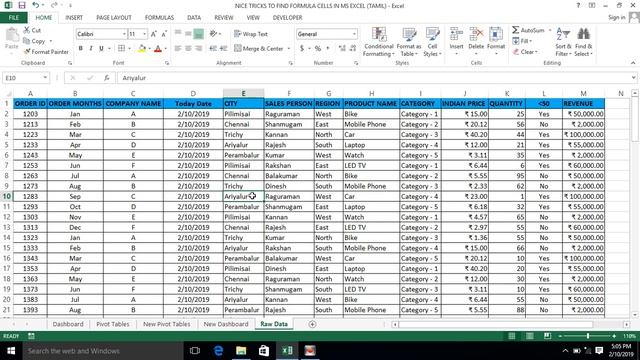Open Sort & Filter options
The image size is (640, 360).
coord(563,42)
